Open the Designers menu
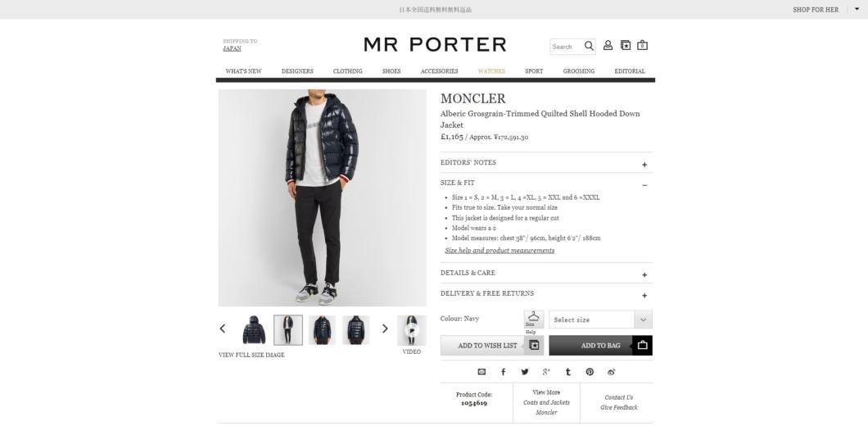The height and width of the screenshot is (426, 868). click(x=297, y=71)
